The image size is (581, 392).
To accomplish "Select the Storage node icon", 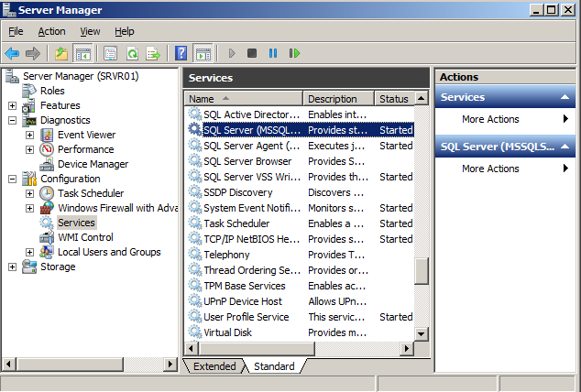I will click(x=29, y=267).
